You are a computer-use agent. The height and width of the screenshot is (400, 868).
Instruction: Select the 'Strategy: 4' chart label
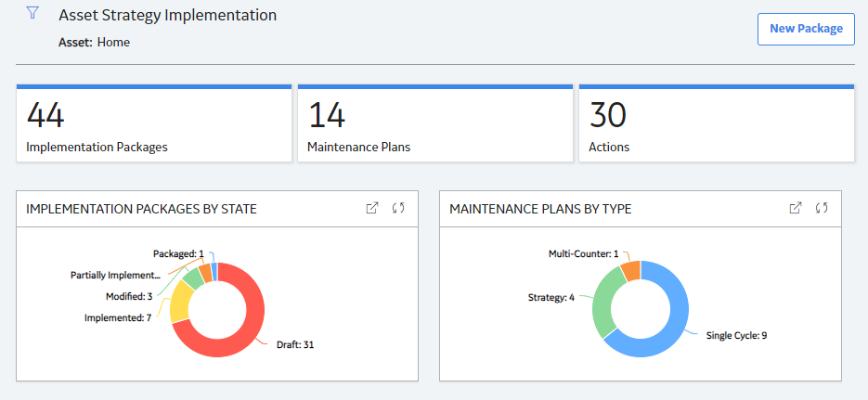[x=551, y=298]
